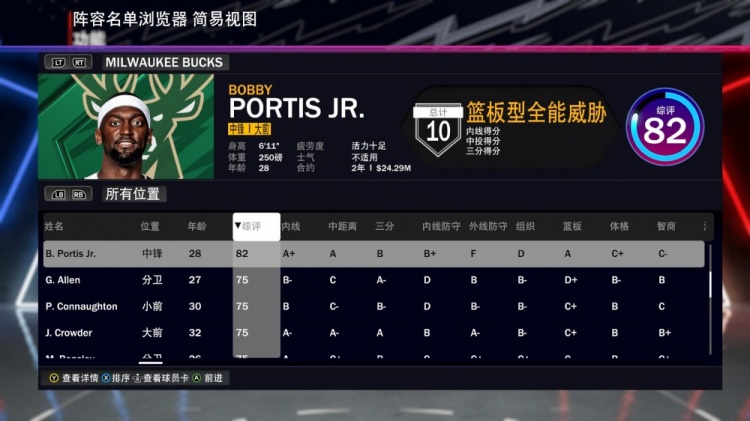Click contract value 2年 | $24.29M
The height and width of the screenshot is (421, 750).
[381, 168]
